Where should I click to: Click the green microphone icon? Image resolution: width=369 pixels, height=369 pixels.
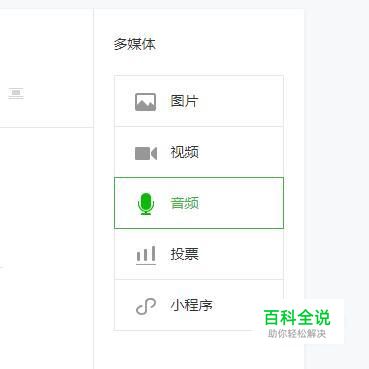[x=146, y=204]
